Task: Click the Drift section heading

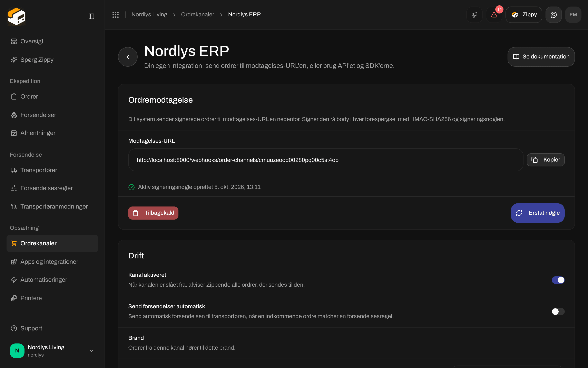Action: click(x=136, y=256)
